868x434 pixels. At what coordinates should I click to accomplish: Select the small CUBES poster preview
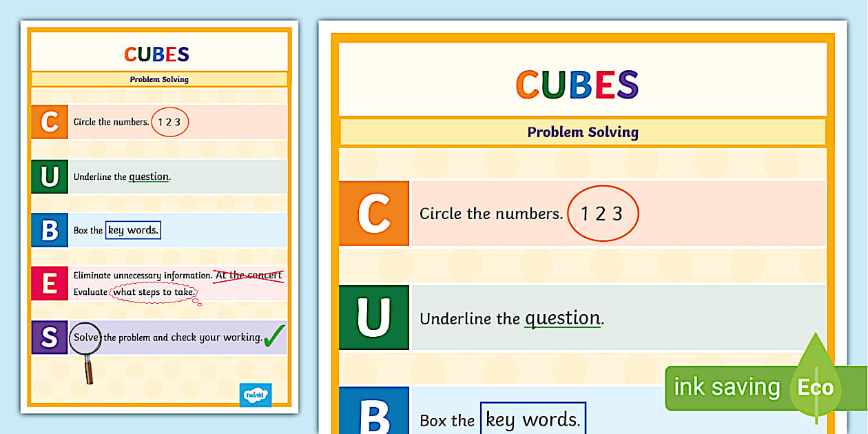(158, 217)
